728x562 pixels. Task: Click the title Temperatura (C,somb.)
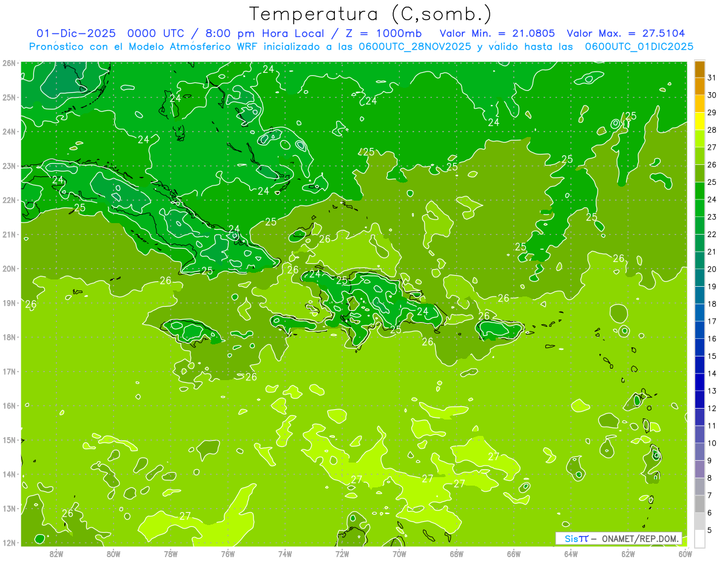click(x=371, y=15)
